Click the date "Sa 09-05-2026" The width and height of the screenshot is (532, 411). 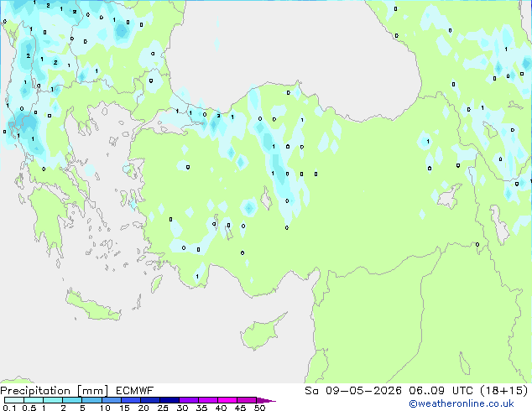(x=353, y=391)
